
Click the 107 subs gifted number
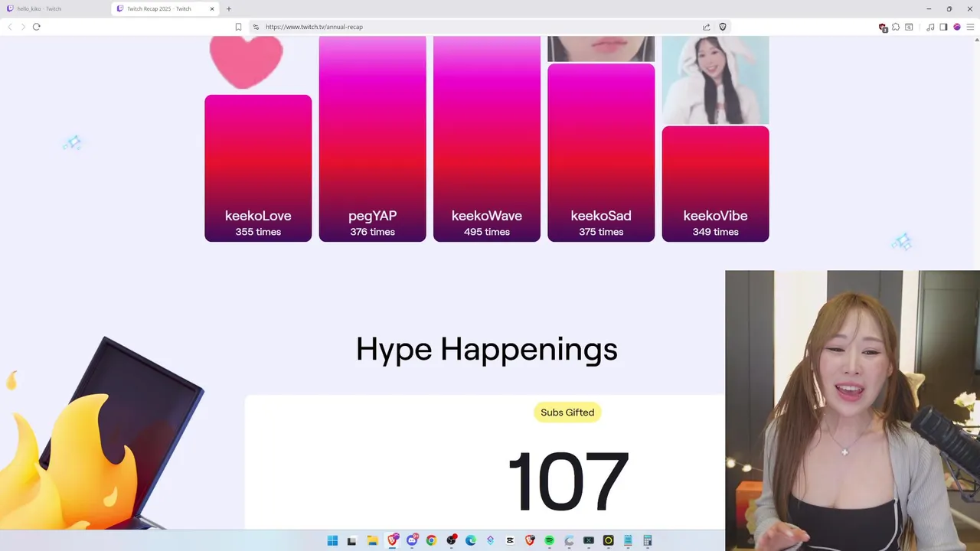568,481
